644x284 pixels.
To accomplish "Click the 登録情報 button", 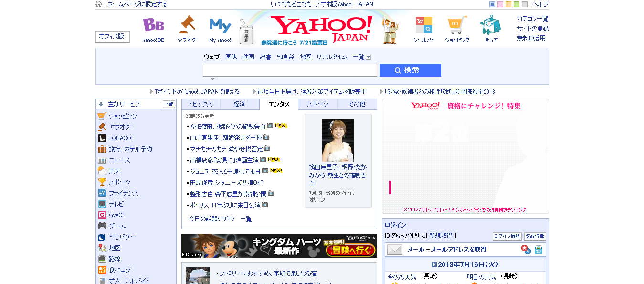I will 535,237.
